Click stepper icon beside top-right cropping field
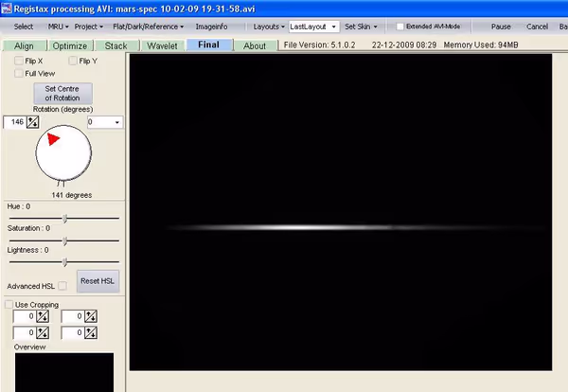The height and width of the screenshot is (392, 568). click(92, 317)
